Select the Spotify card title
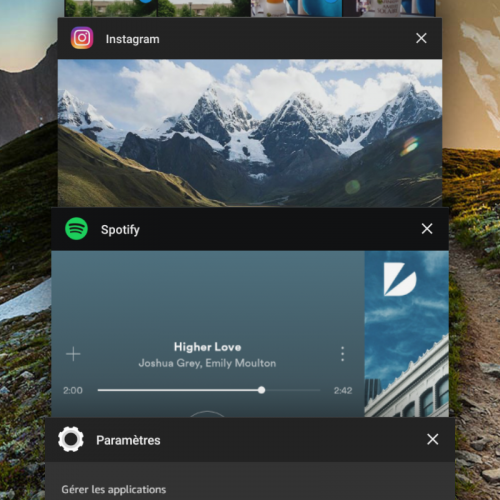 (x=120, y=230)
